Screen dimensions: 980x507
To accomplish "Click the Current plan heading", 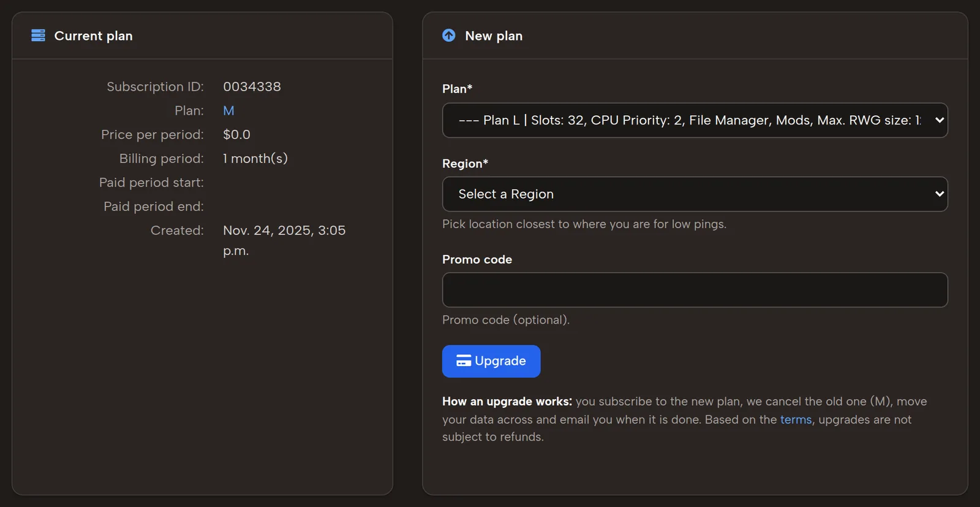I will click(93, 36).
